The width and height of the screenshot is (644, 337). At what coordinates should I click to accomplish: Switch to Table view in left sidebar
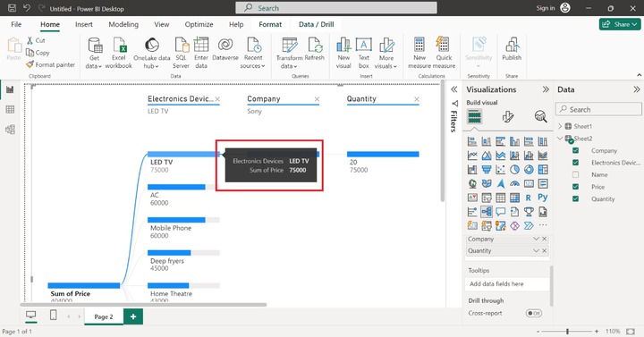pos(10,109)
